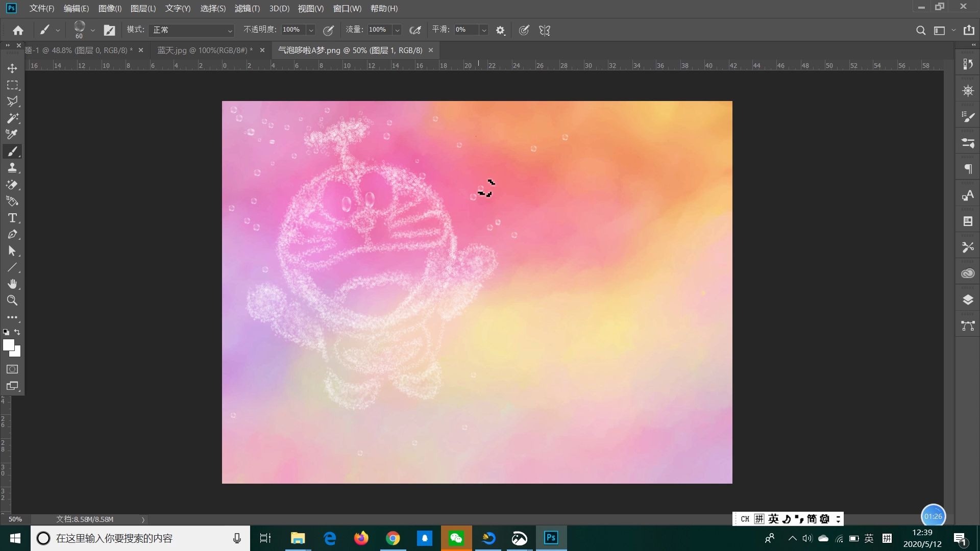Screen dimensions: 980x551
Task: Select the Clone Stamp tool
Action: pos(12,168)
